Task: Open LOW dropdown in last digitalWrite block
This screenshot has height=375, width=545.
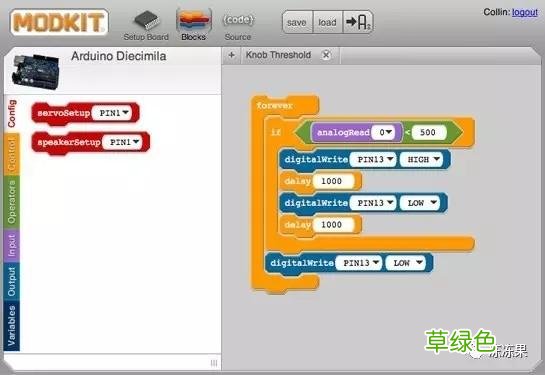Action: coord(406,263)
